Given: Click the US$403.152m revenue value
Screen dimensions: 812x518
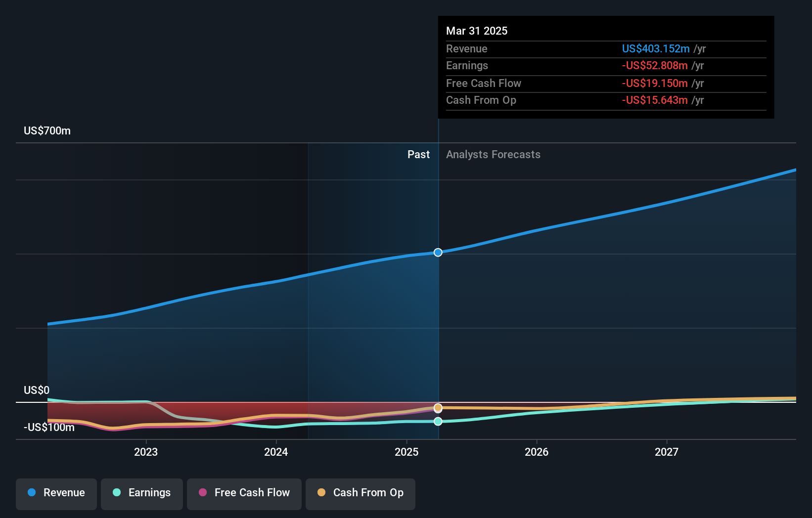Looking at the screenshot, I should click(656, 48).
